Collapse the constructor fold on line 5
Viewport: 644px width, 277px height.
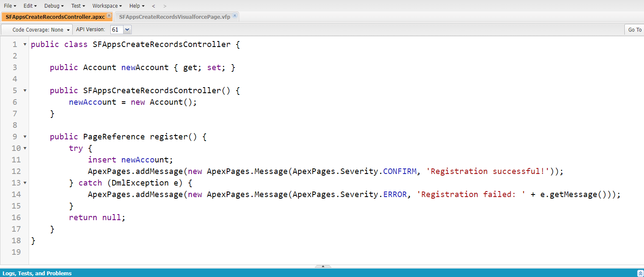click(24, 90)
